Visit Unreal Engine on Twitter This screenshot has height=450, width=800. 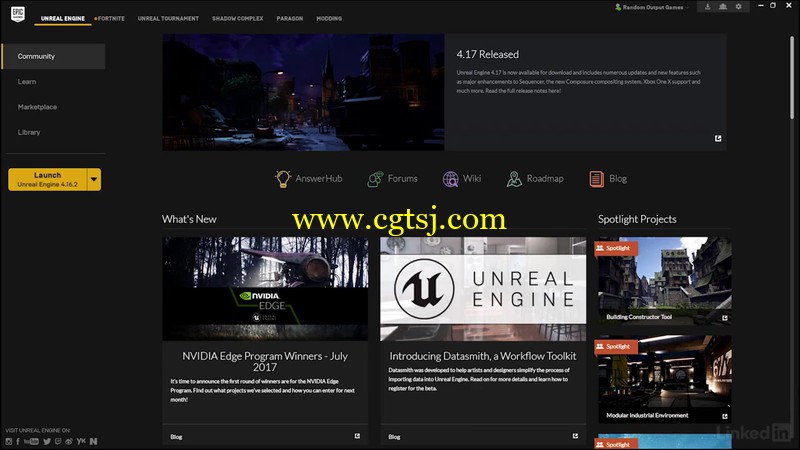point(47,441)
